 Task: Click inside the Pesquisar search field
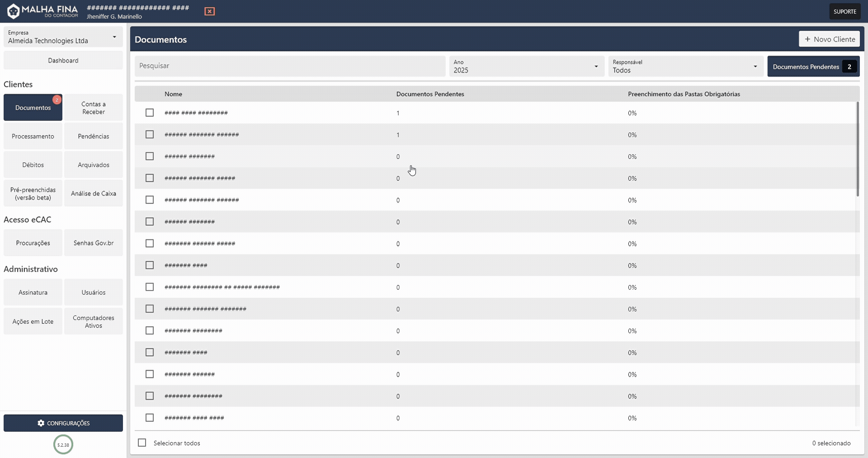289,66
